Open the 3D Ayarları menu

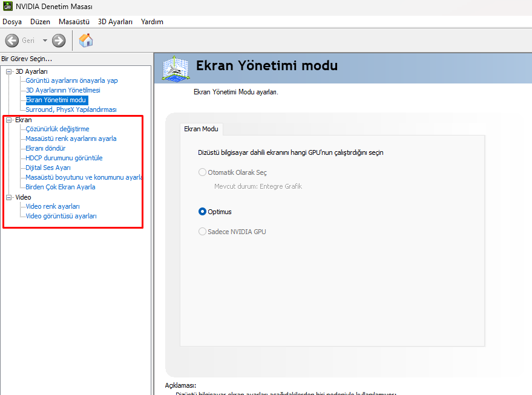pos(115,22)
